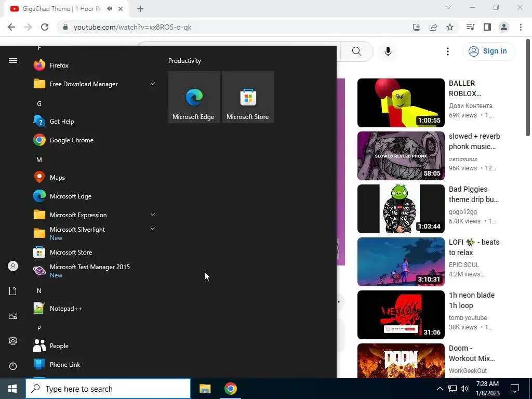532x399 pixels.
Task: Click the Windows Start button
Action: click(x=12, y=389)
